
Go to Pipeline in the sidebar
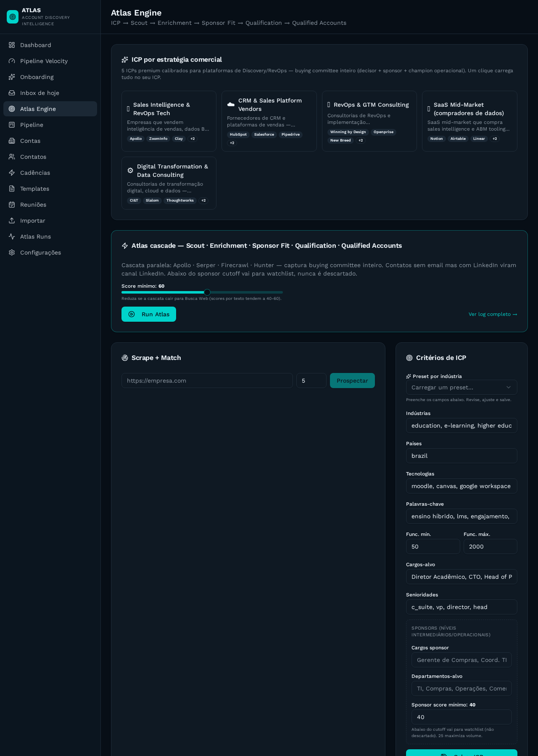(x=50, y=125)
